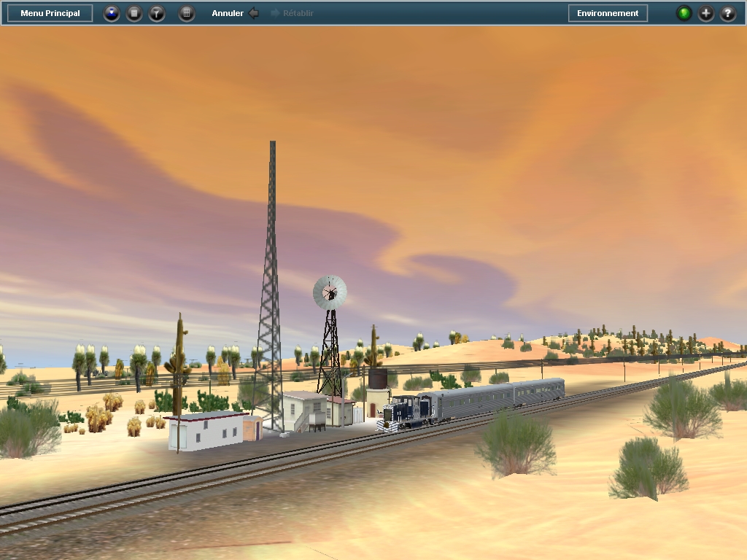Image resolution: width=747 pixels, height=560 pixels.
Task: Select the white trailer building near tracks
Action: (x=208, y=431)
